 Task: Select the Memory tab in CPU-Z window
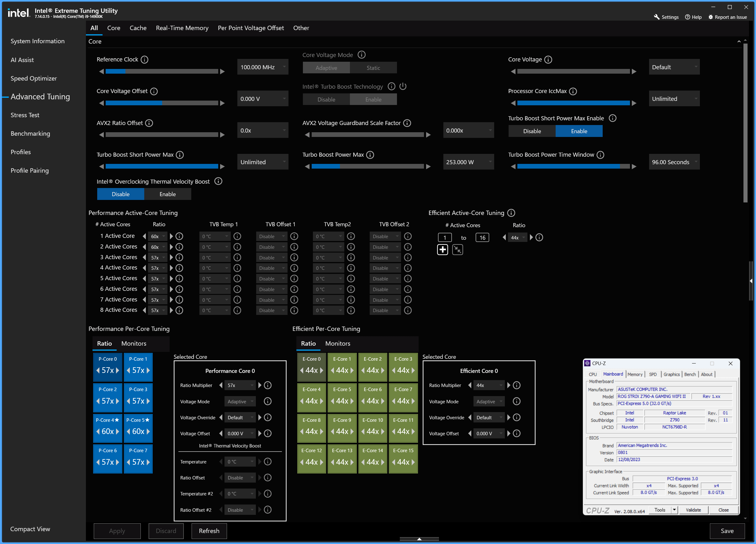tap(635, 374)
